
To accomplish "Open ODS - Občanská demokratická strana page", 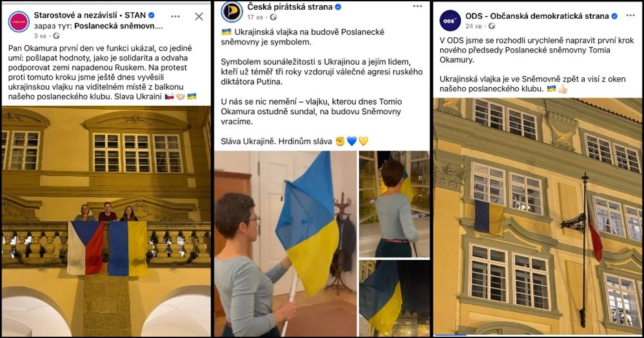I will tap(538, 16).
